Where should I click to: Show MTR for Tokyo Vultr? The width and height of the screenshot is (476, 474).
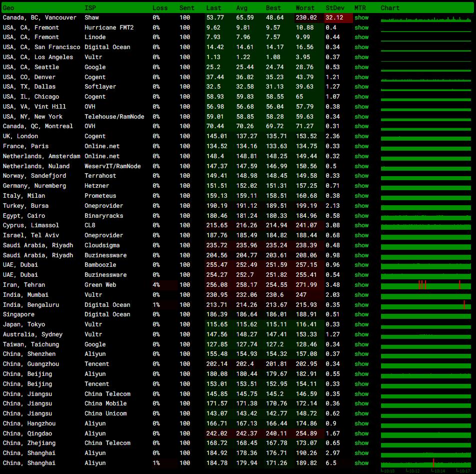pyautogui.click(x=361, y=324)
